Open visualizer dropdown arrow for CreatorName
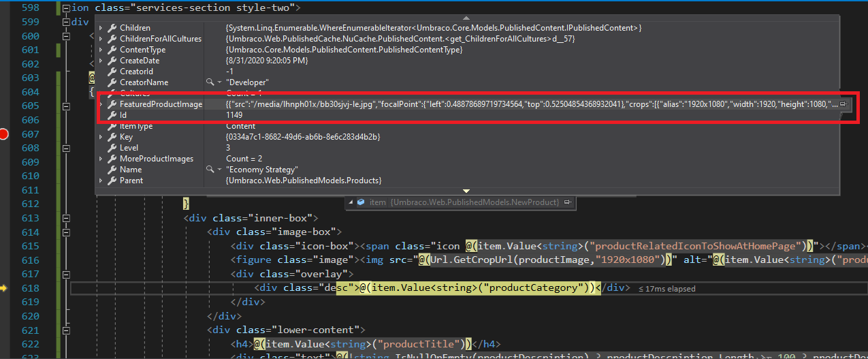868x359 pixels. [219, 82]
